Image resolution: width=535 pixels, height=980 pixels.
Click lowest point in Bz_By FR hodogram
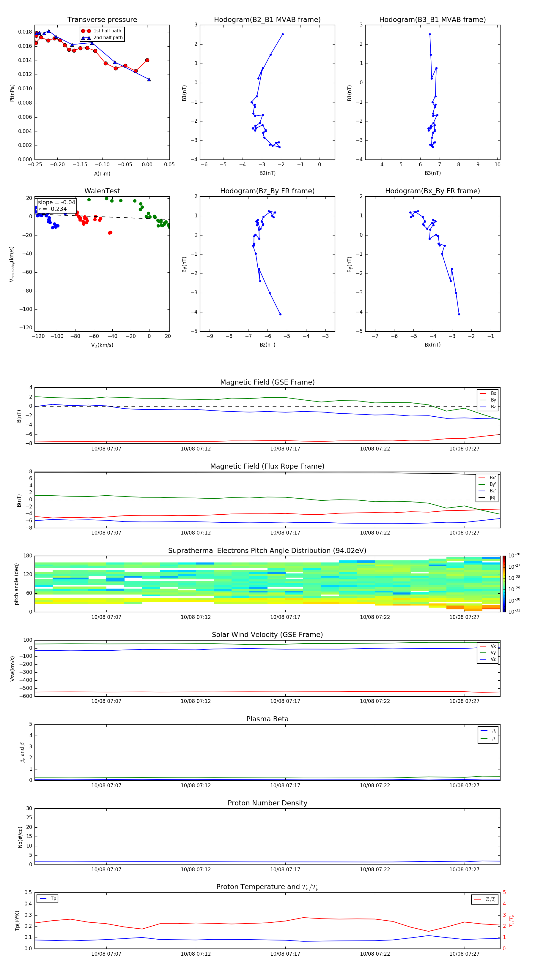tap(280, 314)
